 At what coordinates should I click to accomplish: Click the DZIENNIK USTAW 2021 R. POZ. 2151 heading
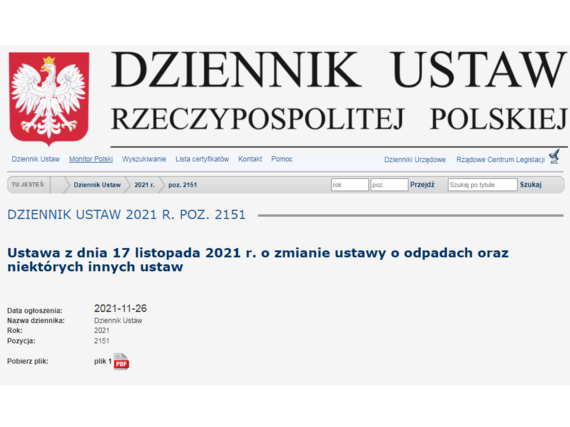pos(127,214)
